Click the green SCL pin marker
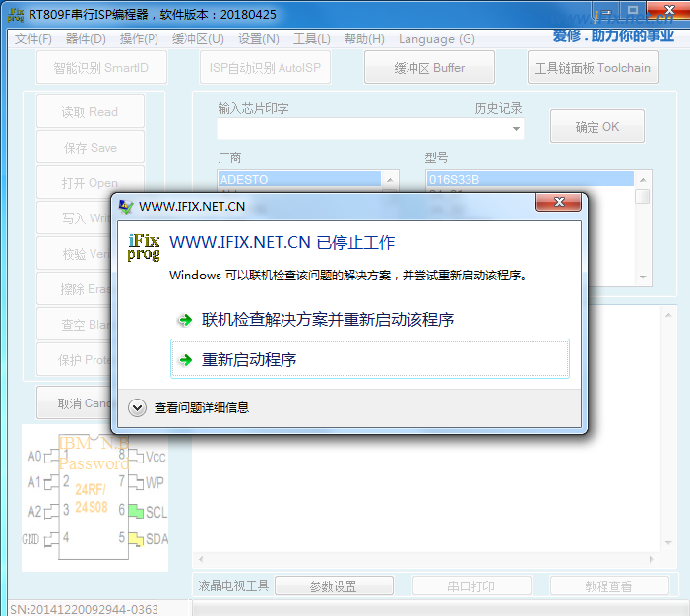Viewport: 690px width, 616px height. 136,512
